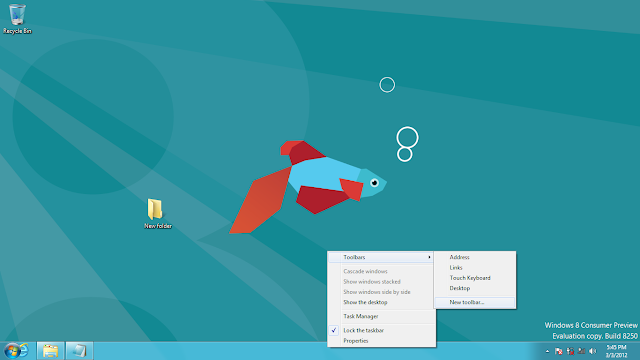640x360 pixels.
Task: Show hidden tray icons arrow
Action: click(547, 351)
